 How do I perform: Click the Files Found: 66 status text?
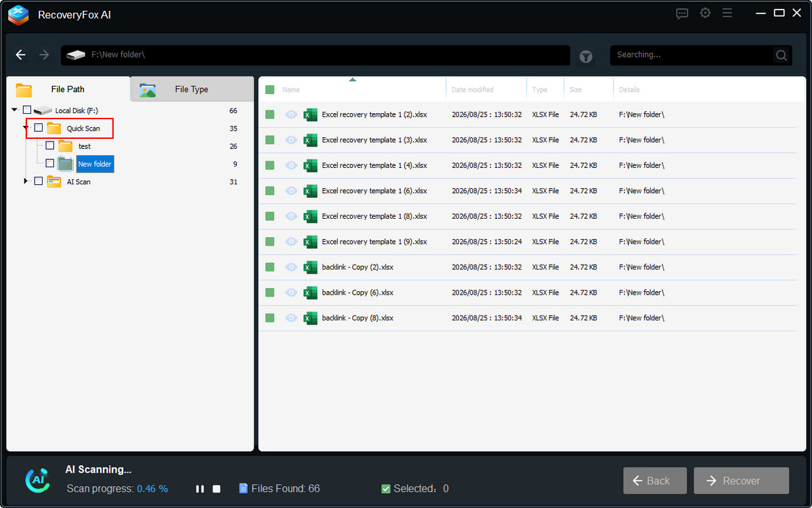pos(286,488)
